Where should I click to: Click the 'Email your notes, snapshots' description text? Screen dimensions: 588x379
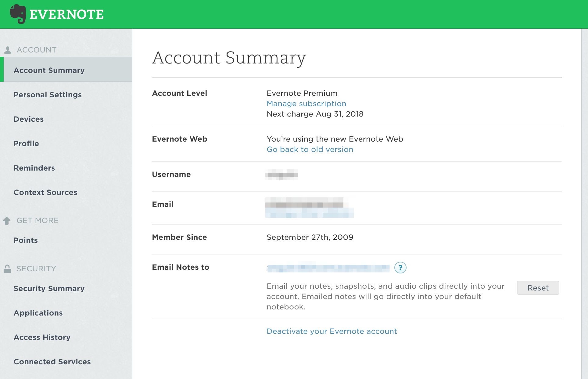tap(385, 297)
